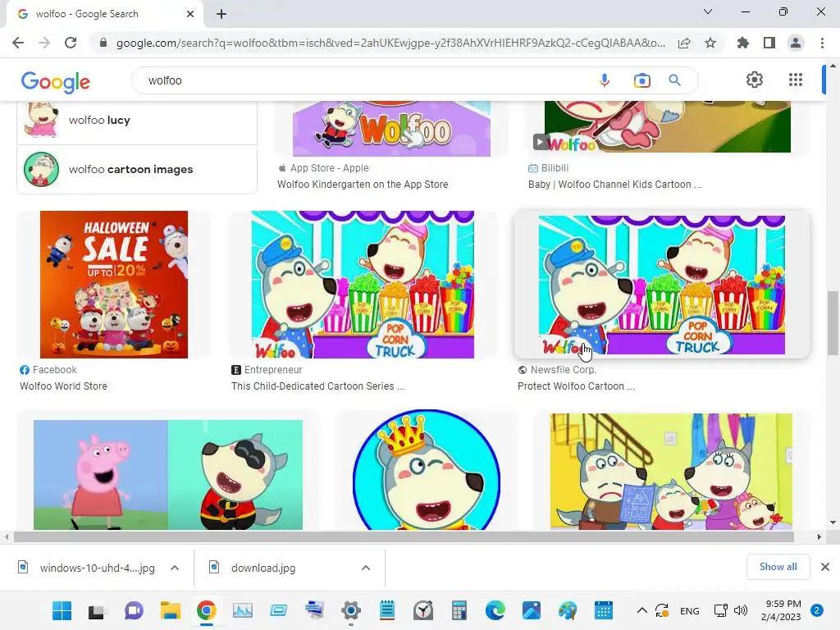Click the share page icon in address bar
840x630 pixels.
coord(684,43)
